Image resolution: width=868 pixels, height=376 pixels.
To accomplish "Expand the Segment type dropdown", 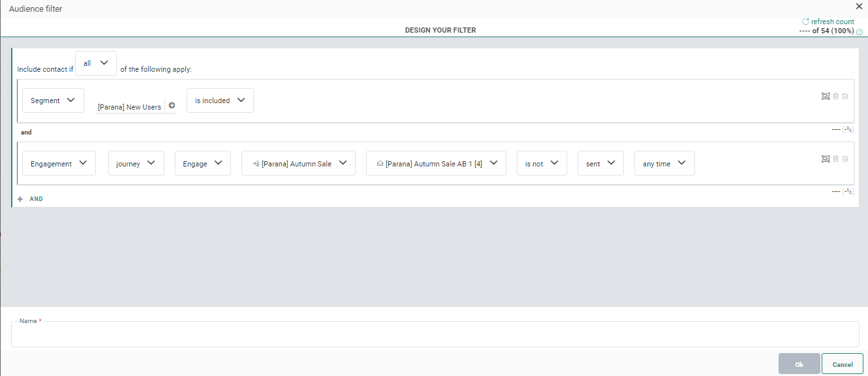I will pyautogui.click(x=53, y=101).
